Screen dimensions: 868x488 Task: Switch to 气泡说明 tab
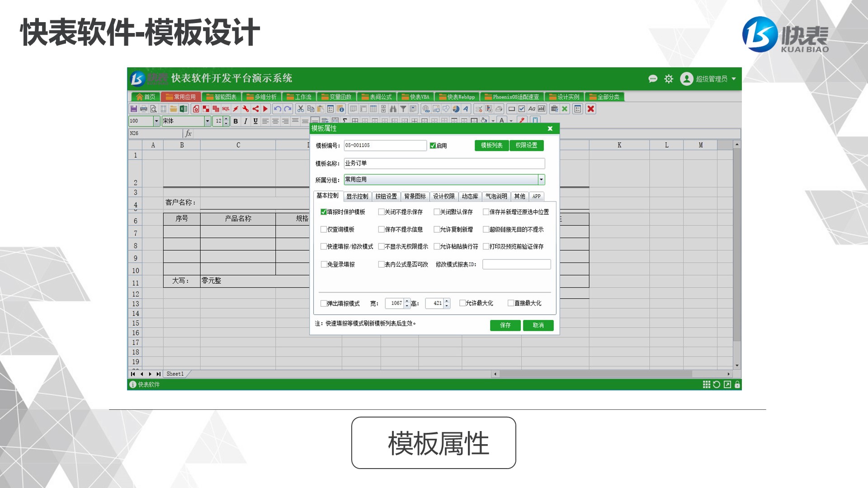[x=496, y=197]
